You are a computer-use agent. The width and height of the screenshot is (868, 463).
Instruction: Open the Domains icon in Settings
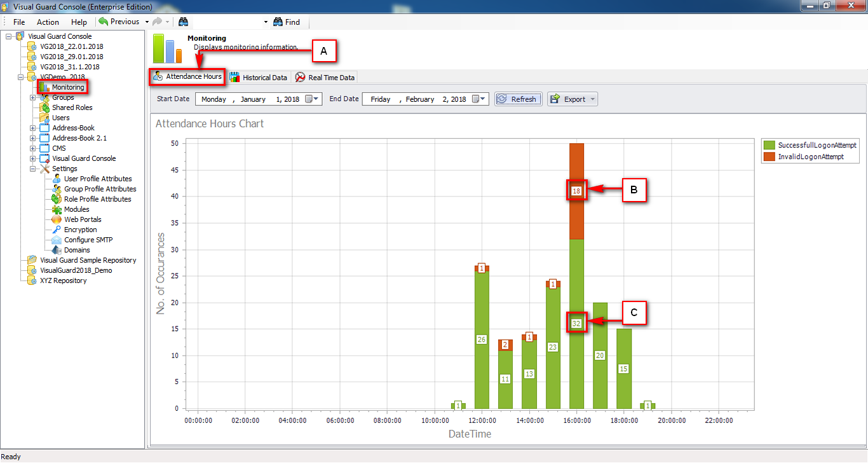pyautogui.click(x=57, y=250)
